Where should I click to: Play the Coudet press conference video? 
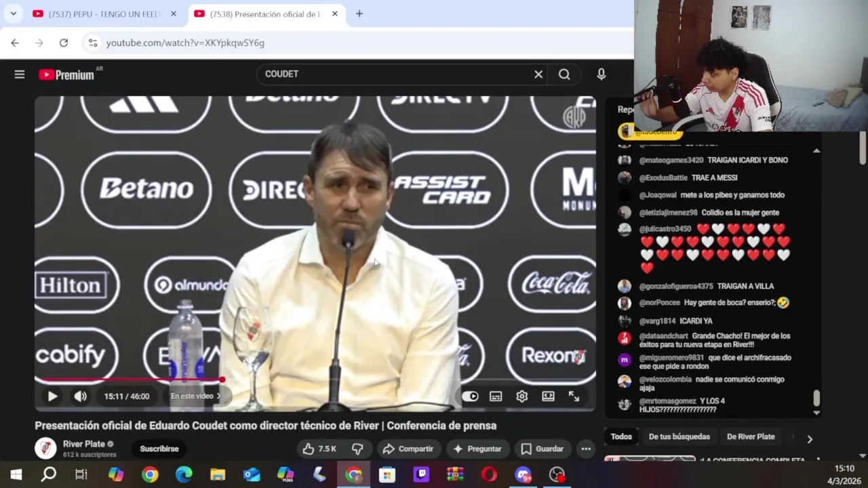click(x=52, y=396)
